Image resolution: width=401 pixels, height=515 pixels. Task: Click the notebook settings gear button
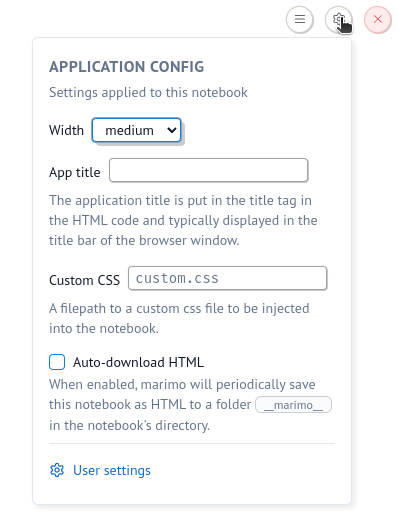[x=339, y=19]
